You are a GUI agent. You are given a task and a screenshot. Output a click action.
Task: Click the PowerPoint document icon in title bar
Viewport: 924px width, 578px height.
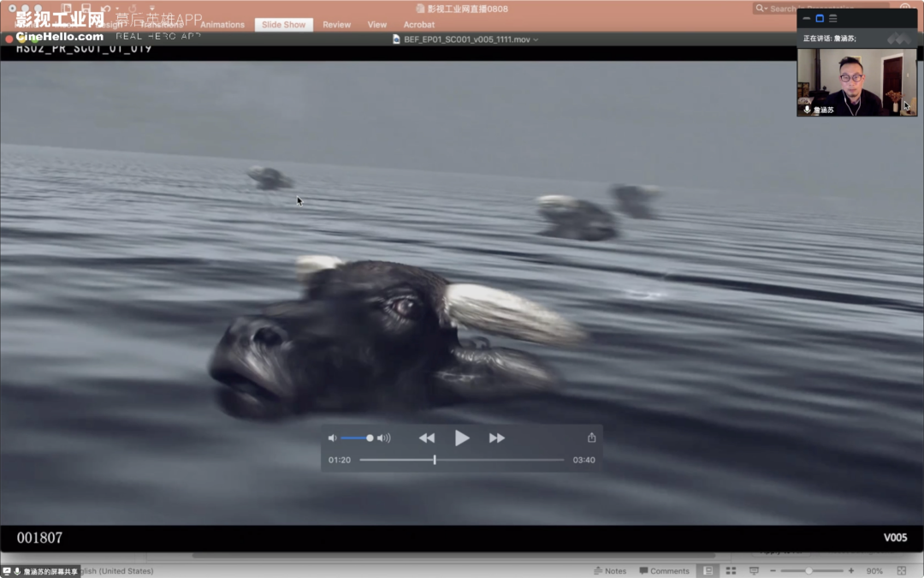pyautogui.click(x=420, y=9)
